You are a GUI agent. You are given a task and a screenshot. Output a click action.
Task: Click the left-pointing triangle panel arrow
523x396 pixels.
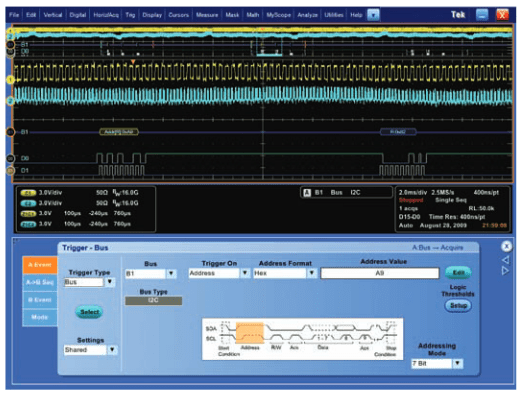click(x=506, y=260)
